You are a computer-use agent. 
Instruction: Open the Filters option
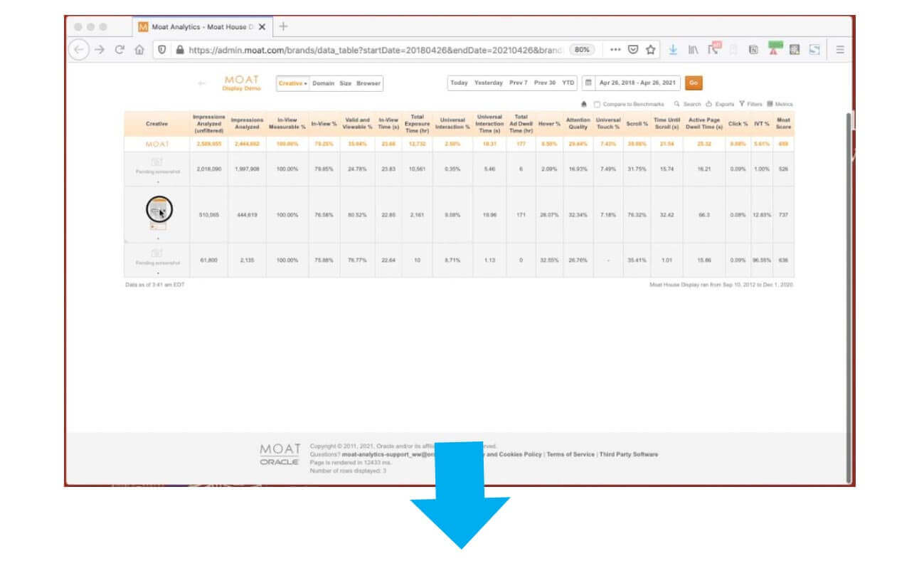(750, 104)
